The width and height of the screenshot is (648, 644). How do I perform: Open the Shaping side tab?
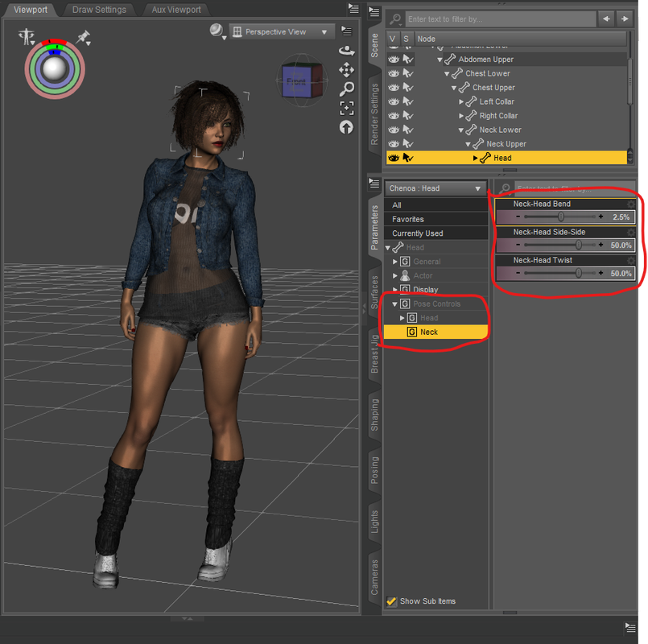coord(374,415)
